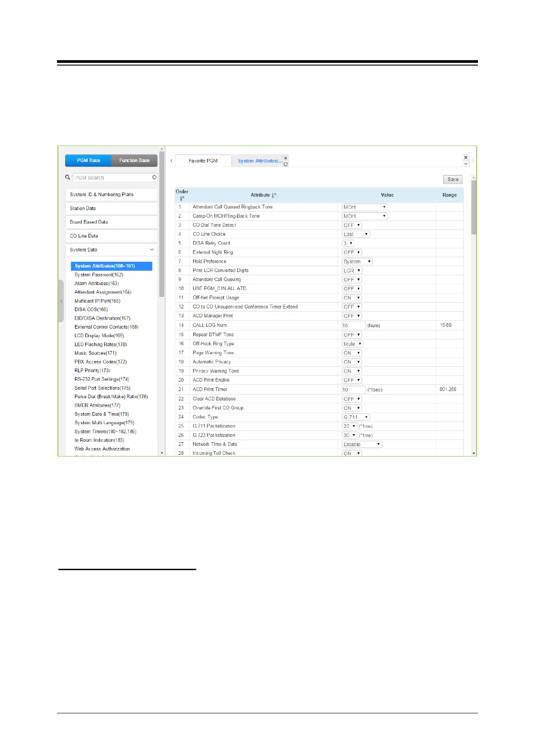This screenshot has height=756, width=535.
Task: Open In Room Indication(183)
Action: click(99, 440)
